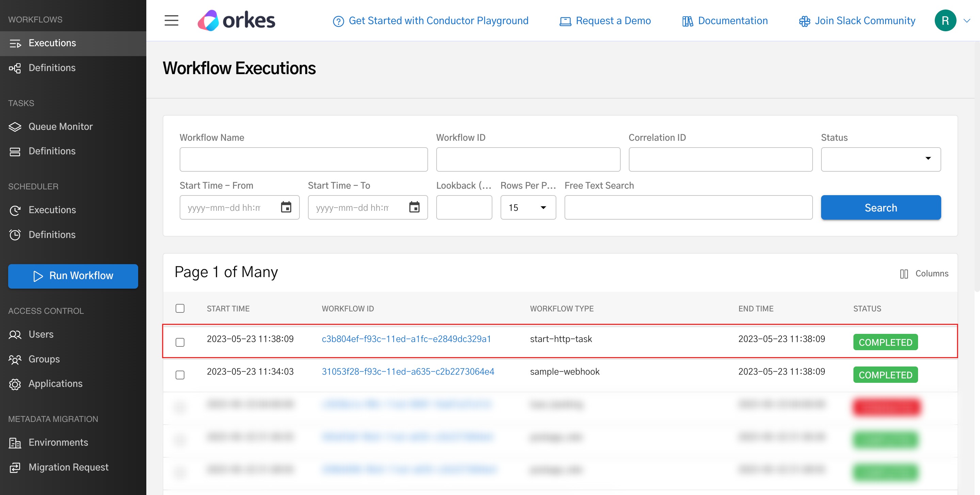The height and width of the screenshot is (495, 980).
Task: Click the Environments icon under Metadata Migration
Action: coord(15,443)
